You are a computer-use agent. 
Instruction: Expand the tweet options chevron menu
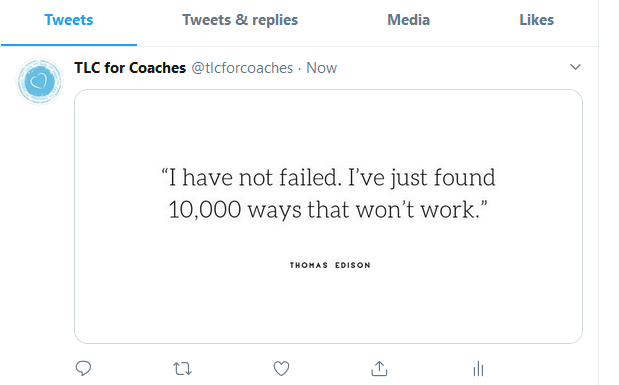coord(576,67)
